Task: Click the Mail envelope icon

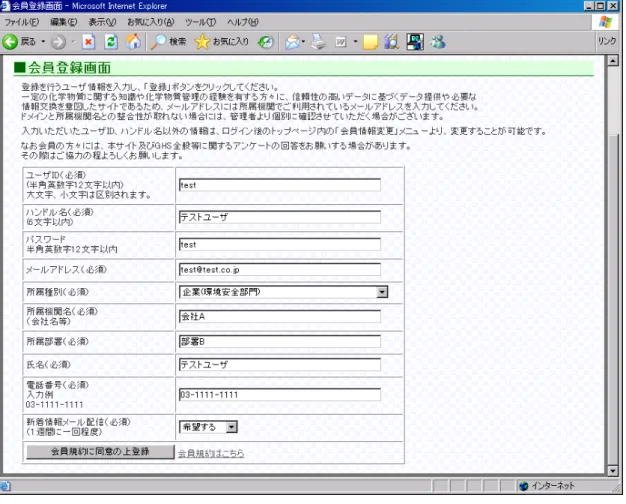Action: point(292,42)
